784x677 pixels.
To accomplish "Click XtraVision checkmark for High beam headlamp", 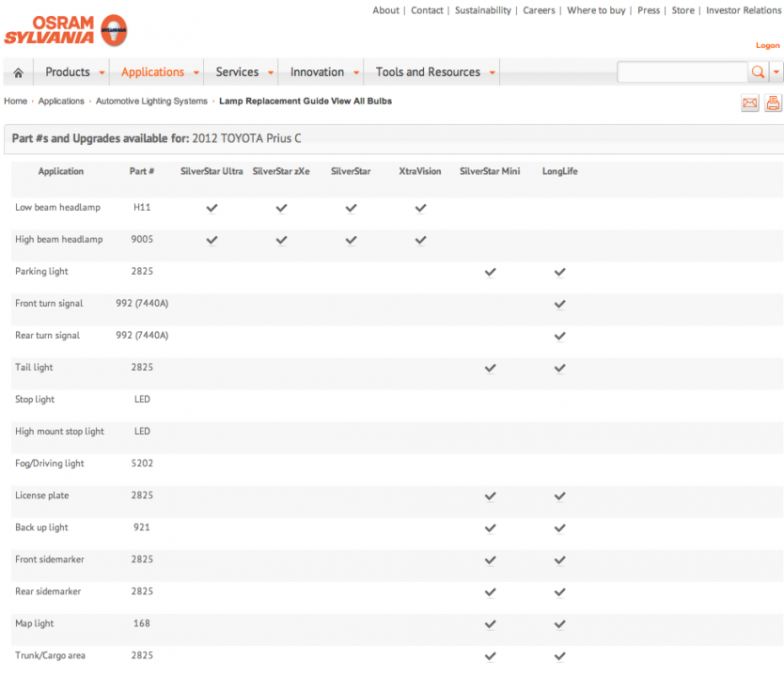I will click(x=420, y=240).
